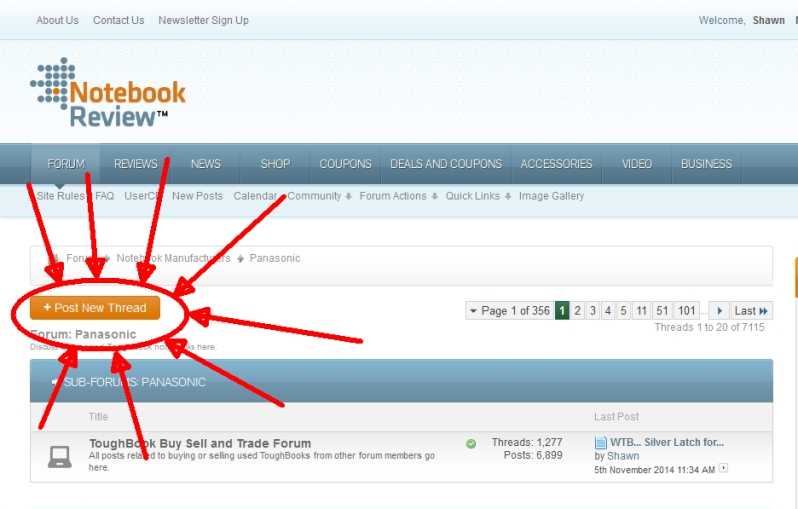Jump to Last page

(x=751, y=310)
